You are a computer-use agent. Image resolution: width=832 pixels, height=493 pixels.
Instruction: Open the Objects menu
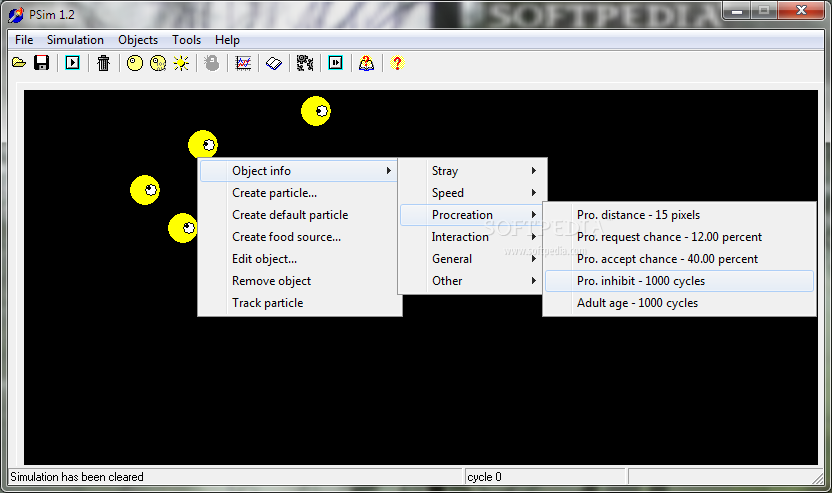click(138, 40)
